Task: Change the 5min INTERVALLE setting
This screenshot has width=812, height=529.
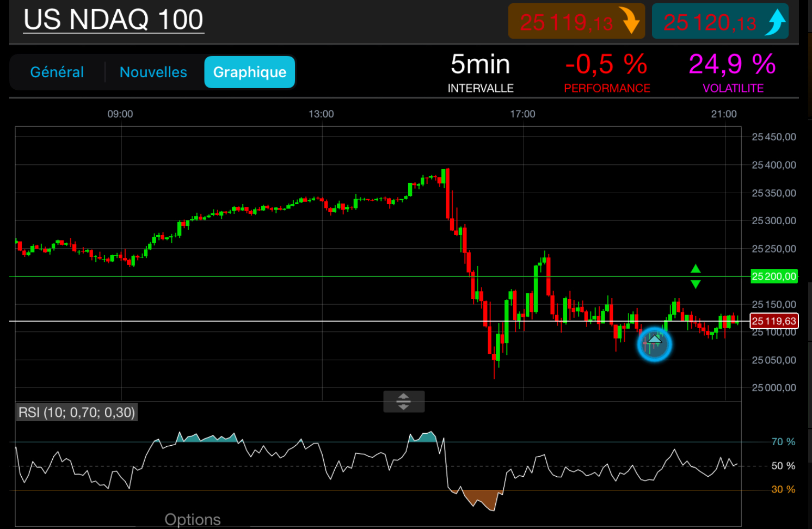Action: click(481, 72)
